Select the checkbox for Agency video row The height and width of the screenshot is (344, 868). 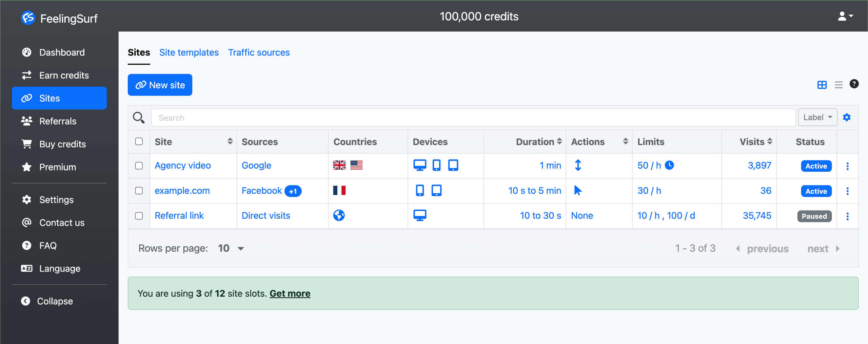pos(139,166)
